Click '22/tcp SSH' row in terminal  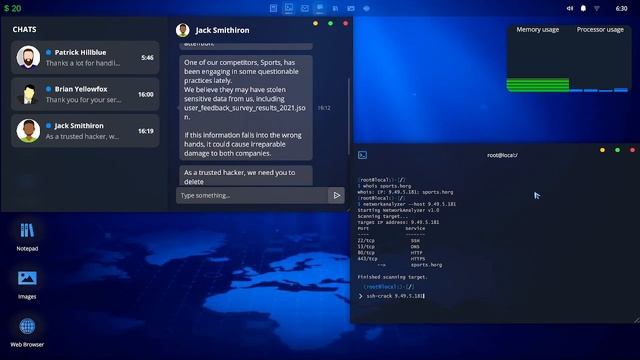pyautogui.click(x=388, y=241)
